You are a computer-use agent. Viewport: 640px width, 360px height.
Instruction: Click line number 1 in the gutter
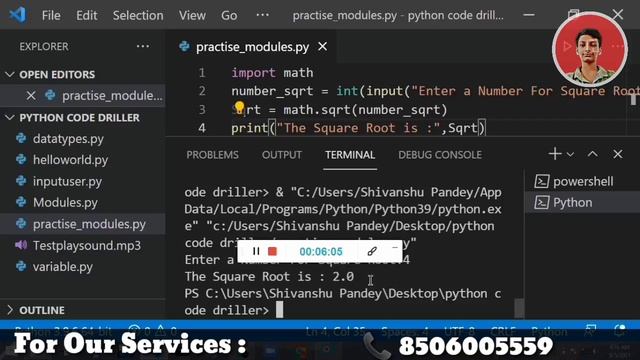pos(202,73)
